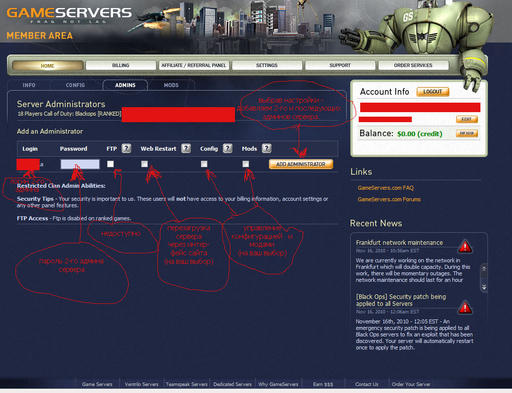Tick the Web Restart permission checkbox
Viewport: 512px width, 393px height.
point(144,164)
